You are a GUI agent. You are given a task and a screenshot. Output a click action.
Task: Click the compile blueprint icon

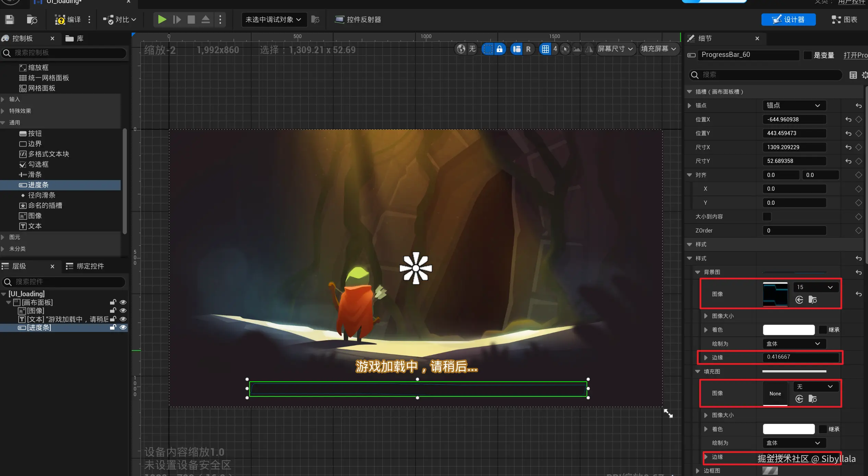pos(60,20)
